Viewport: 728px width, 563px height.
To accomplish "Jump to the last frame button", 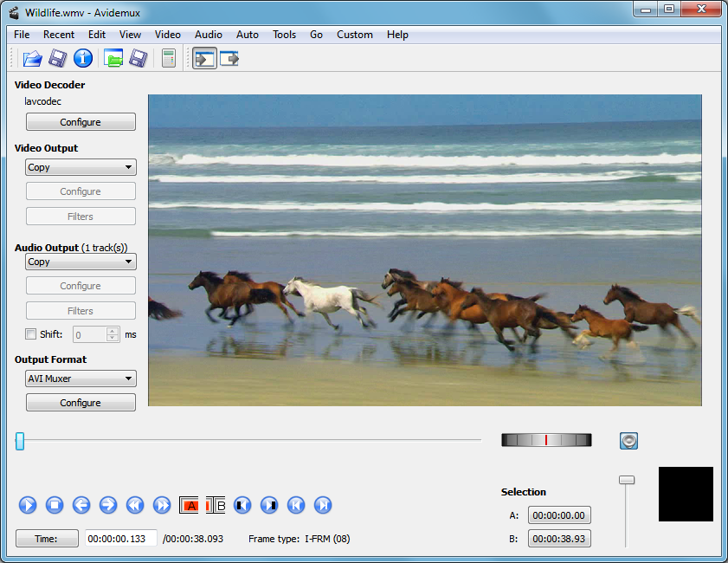I will tap(323, 505).
